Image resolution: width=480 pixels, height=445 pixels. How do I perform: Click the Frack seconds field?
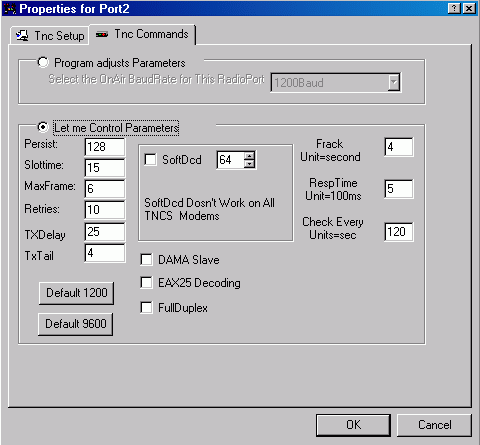(399, 147)
